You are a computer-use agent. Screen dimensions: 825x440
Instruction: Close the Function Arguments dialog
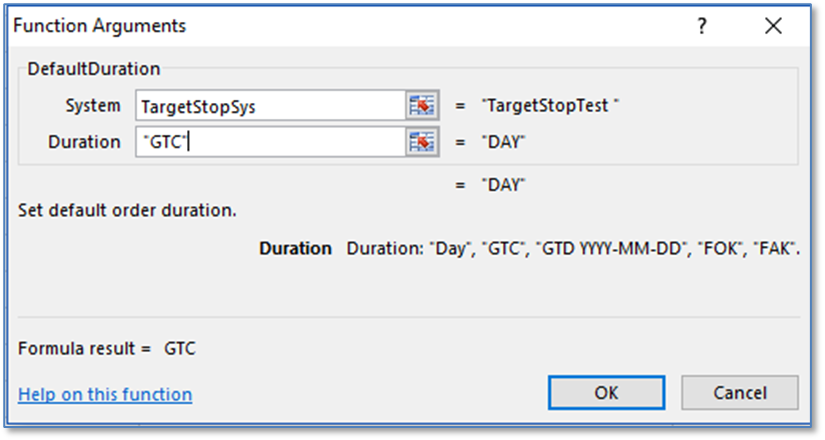point(771,27)
